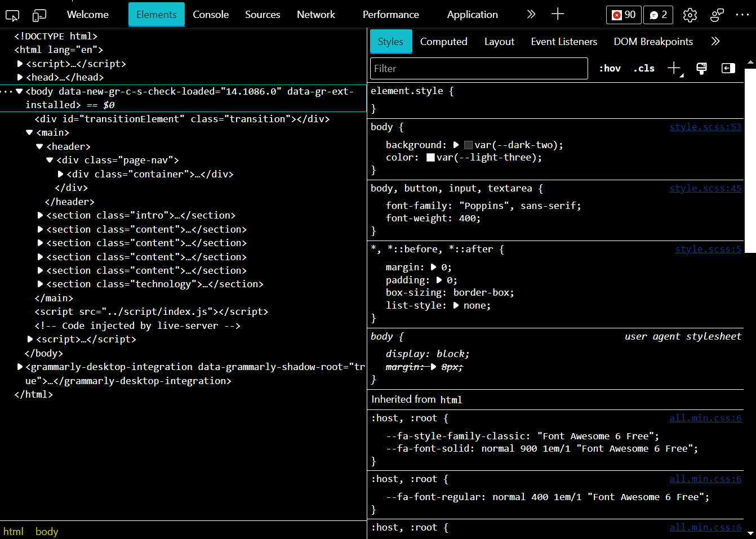Click the styles pane scroll up arrow
The image size is (756, 539).
click(x=750, y=63)
